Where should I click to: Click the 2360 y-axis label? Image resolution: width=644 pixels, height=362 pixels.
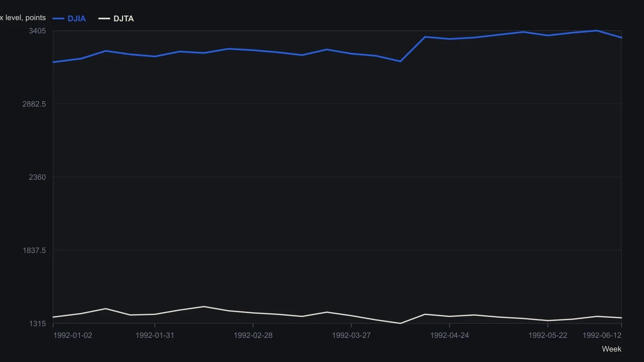click(x=37, y=177)
